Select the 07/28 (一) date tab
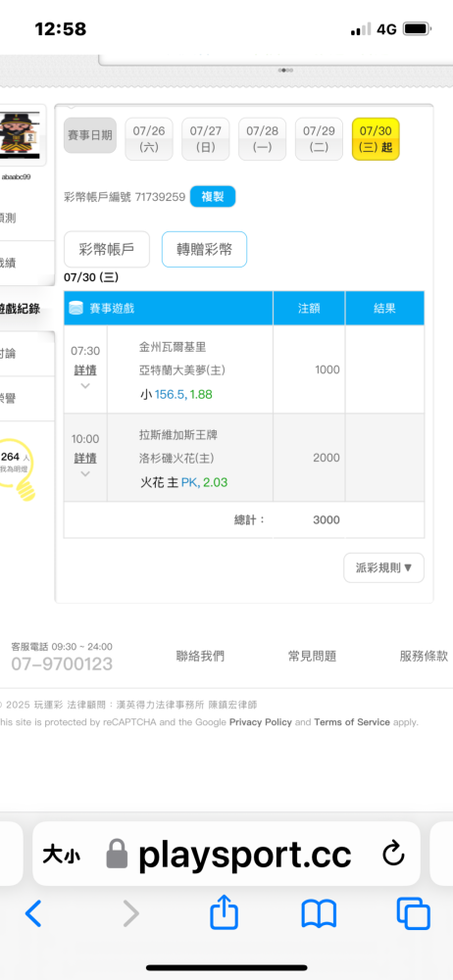Image resolution: width=453 pixels, height=980 pixels. click(x=262, y=139)
